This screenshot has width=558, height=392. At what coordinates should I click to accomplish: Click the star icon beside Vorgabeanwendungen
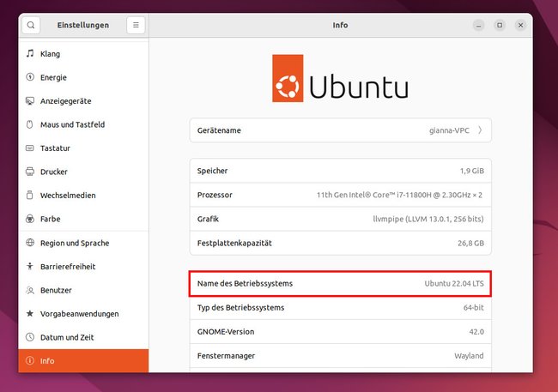click(30, 314)
